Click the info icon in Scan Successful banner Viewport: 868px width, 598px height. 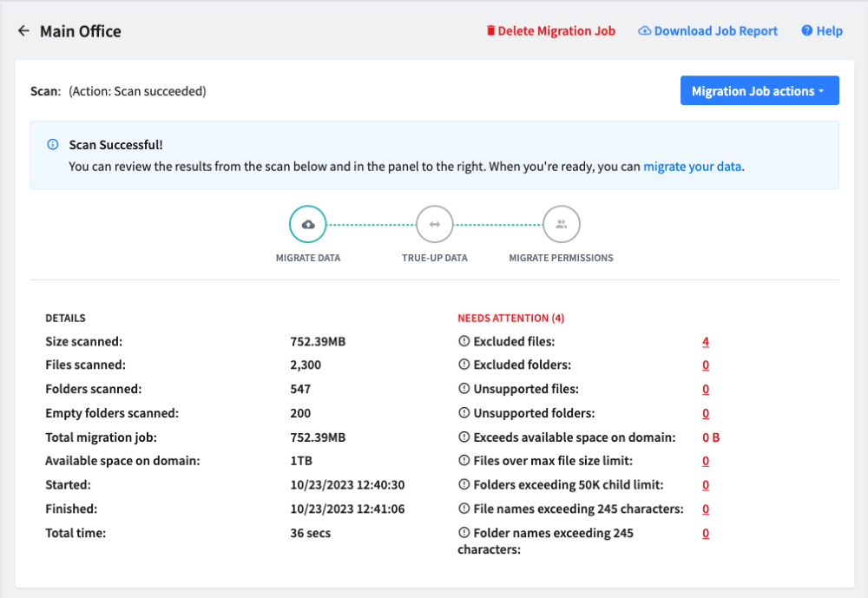pos(53,145)
